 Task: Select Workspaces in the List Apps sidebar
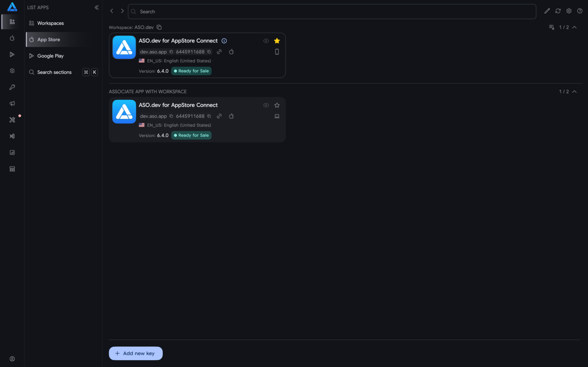pos(63,23)
